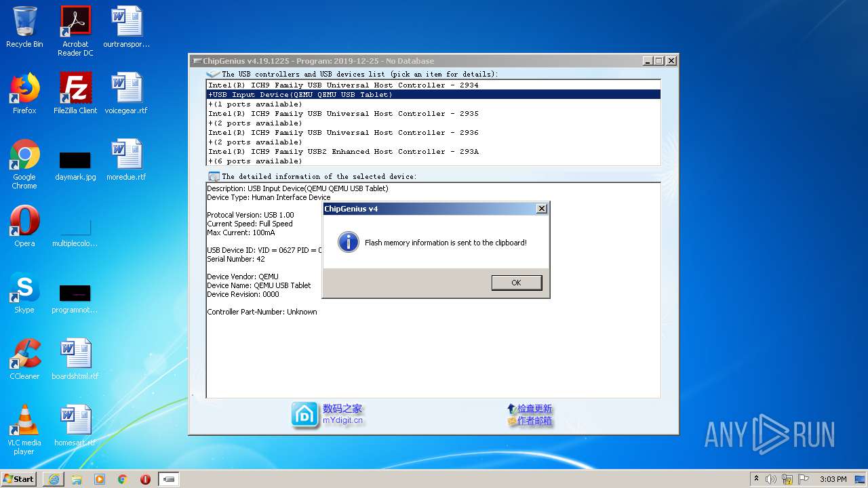Switch to ChipGenius taskbar button
This screenshot has width=868, height=488.
(169, 479)
